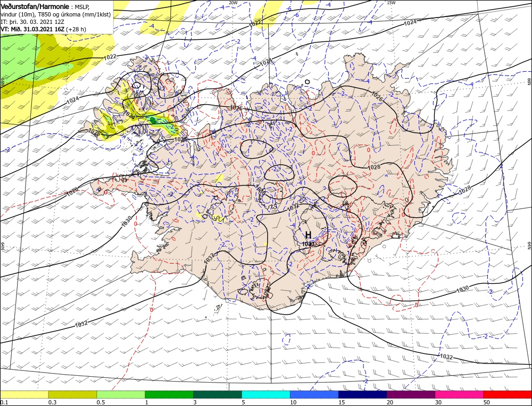Click the '1033' pressure value under H
The height and width of the screenshot is (406, 532).
pos(309,243)
